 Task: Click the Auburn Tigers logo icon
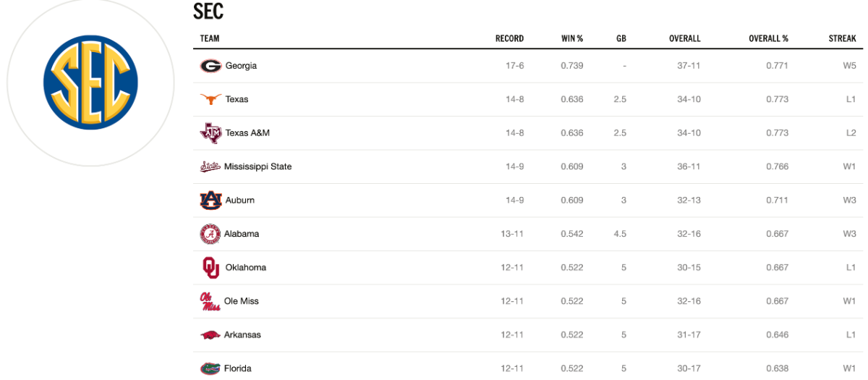coord(210,200)
